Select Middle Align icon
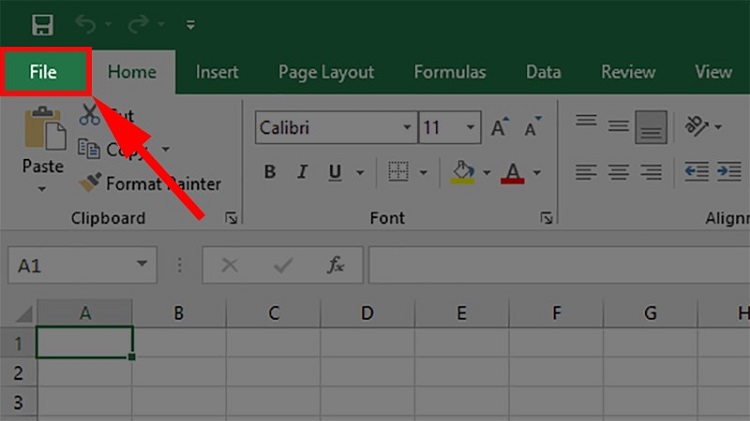 click(x=618, y=127)
